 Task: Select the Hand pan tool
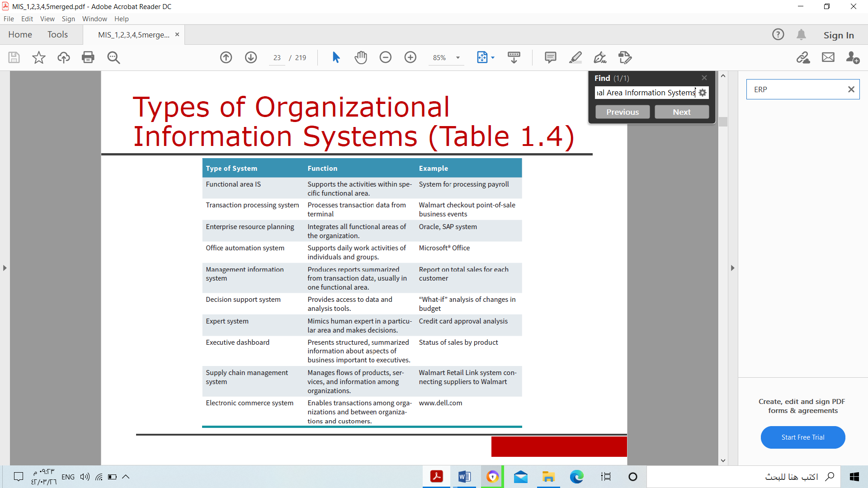pos(361,57)
